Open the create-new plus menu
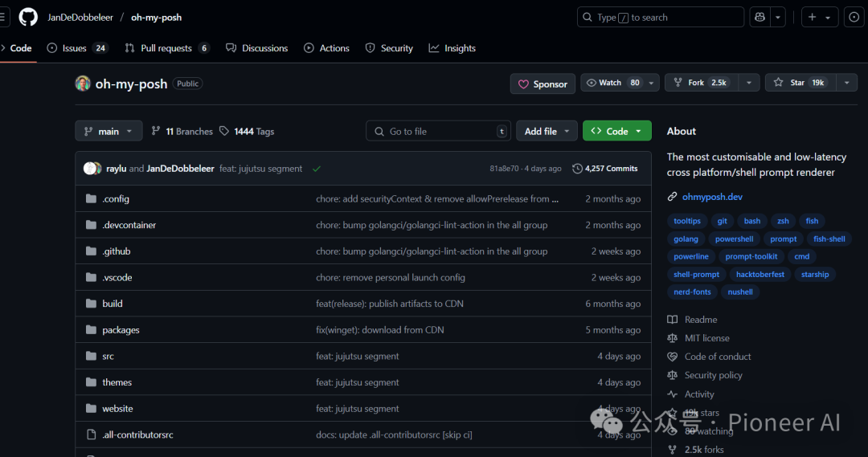Viewport: 868px width, 457px height. click(x=819, y=17)
